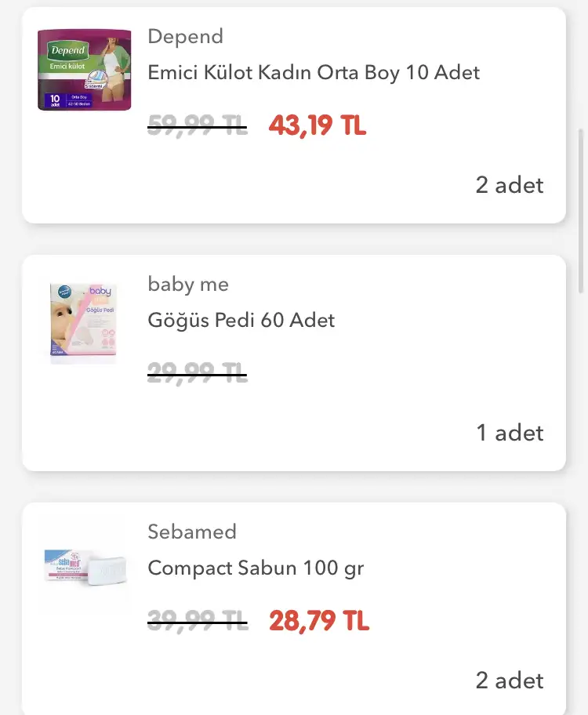Select the baby me brand label
Screen dimensions: 588x715
click(x=188, y=284)
